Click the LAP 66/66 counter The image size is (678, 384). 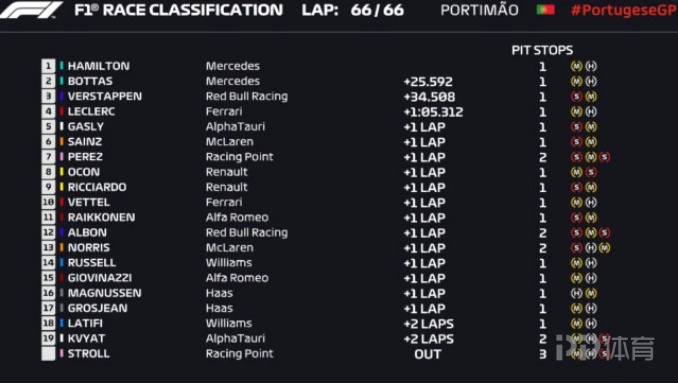pos(353,10)
